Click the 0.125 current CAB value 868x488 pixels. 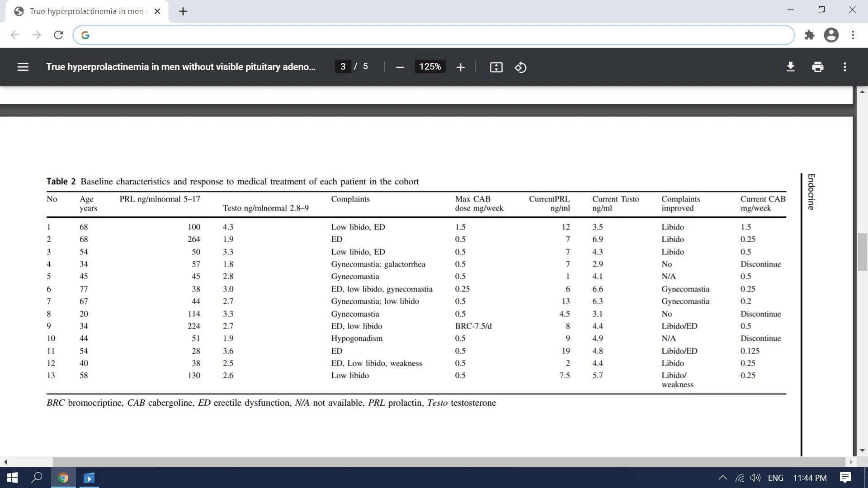(x=750, y=351)
